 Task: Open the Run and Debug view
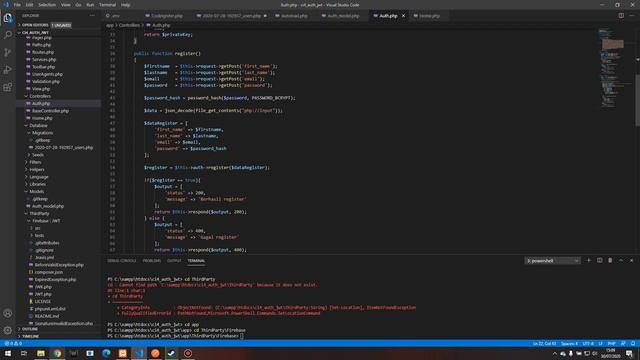pos(8,70)
